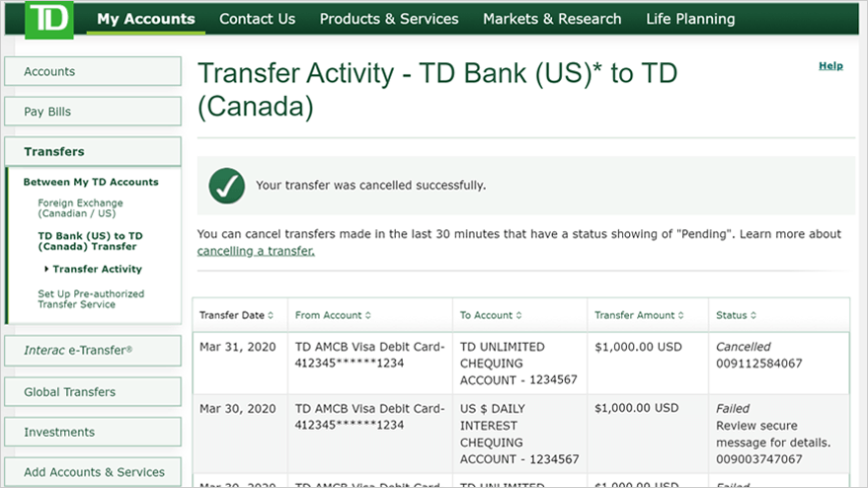The width and height of the screenshot is (868, 488).
Task: Click the green success checkmark icon
Action: [x=227, y=186]
